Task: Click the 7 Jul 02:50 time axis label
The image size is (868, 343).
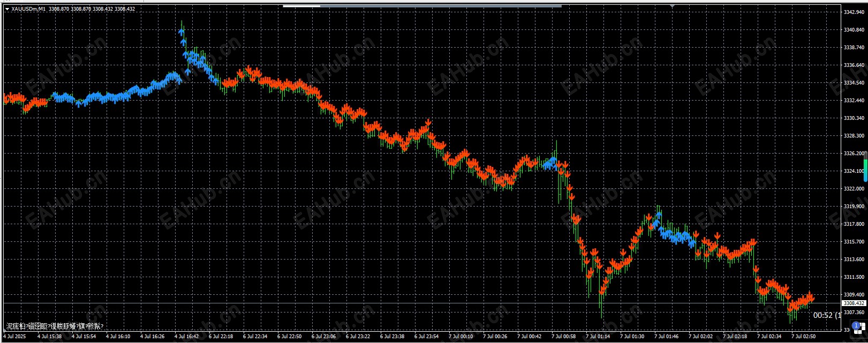Action: [x=803, y=337]
